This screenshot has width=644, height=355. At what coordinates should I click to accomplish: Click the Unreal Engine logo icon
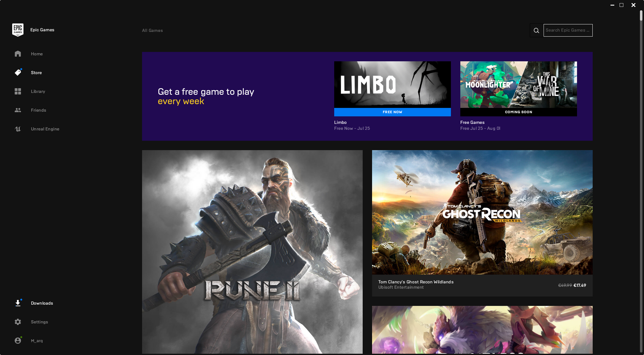tap(18, 129)
